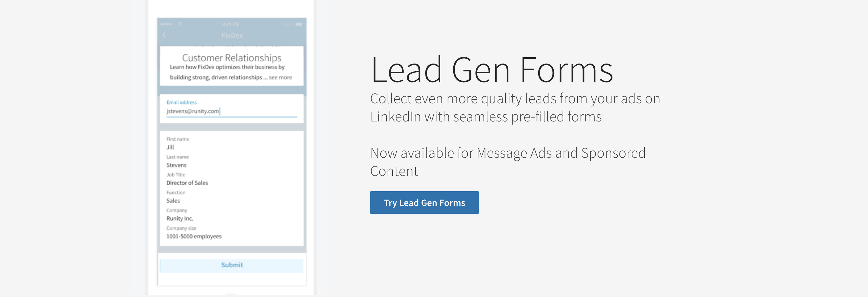Click the Customer Relationships heading
Image resolution: width=868 pixels, height=299 pixels.
(232, 58)
